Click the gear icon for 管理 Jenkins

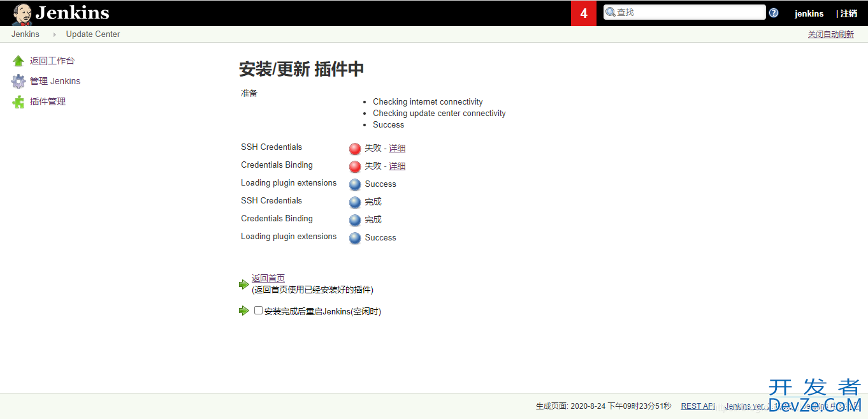click(18, 81)
